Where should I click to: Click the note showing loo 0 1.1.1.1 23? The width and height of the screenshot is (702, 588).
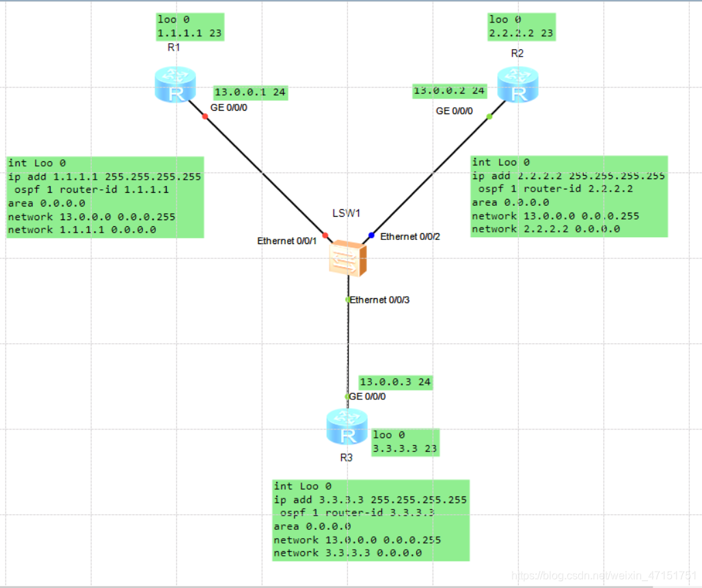[189, 26]
